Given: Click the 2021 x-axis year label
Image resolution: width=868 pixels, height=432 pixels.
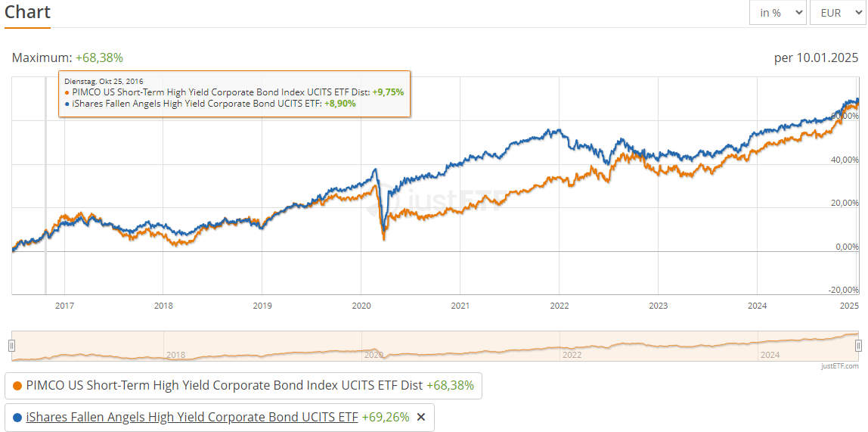Looking at the screenshot, I should (460, 306).
